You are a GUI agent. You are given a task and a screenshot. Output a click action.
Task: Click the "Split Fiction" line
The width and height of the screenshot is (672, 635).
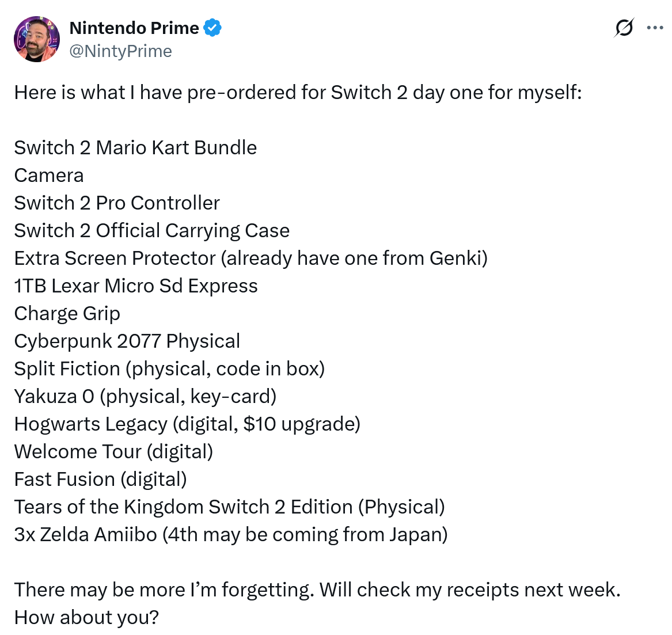169,368
